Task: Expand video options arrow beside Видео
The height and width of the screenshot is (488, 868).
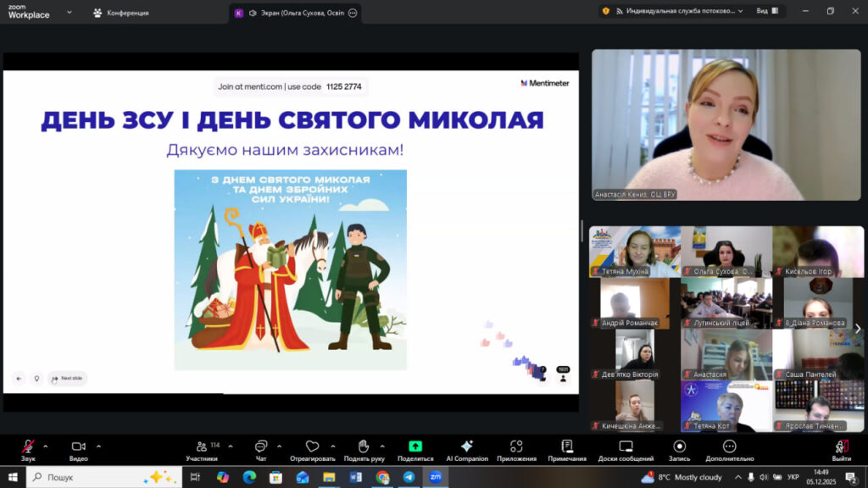Action: coord(98,446)
